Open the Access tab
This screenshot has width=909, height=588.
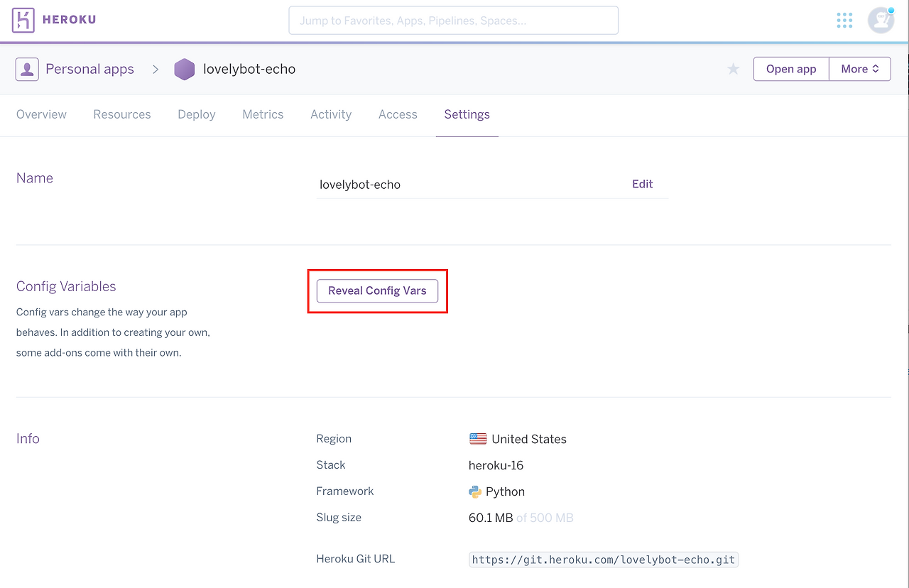click(x=398, y=114)
